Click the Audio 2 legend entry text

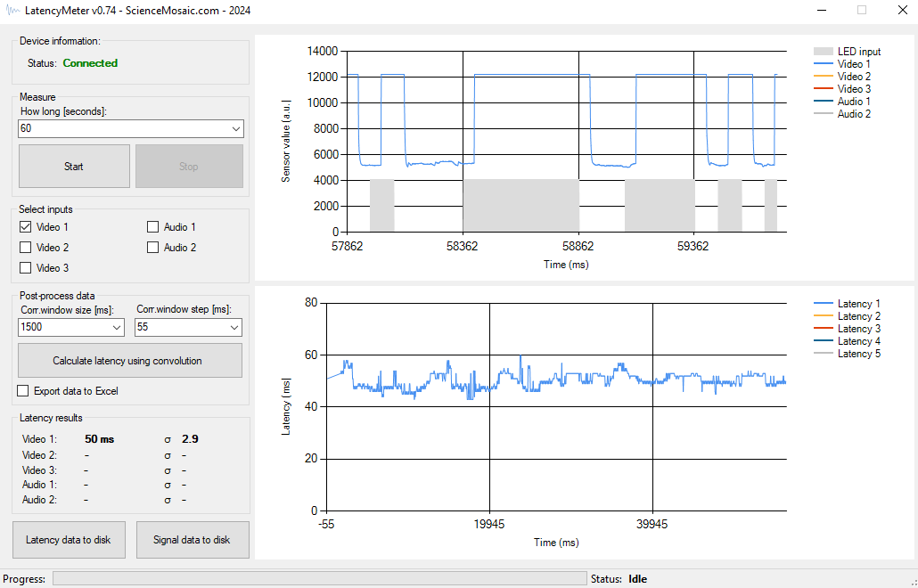pyautogui.click(x=854, y=114)
